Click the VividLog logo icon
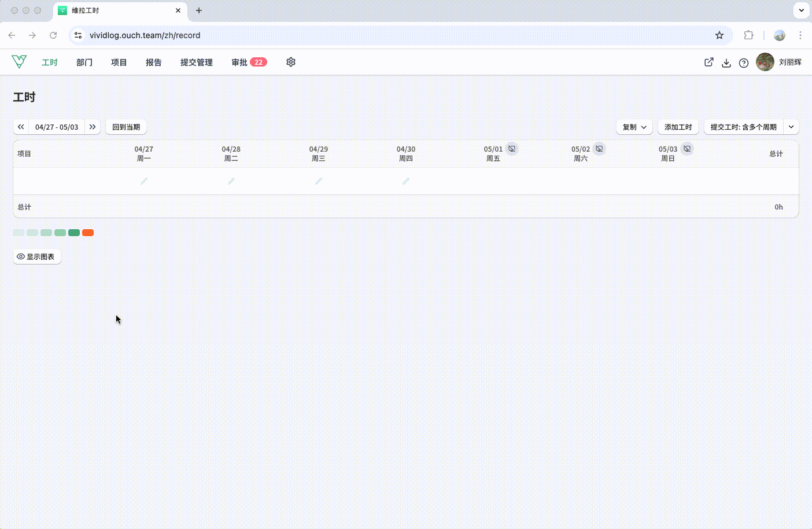The height and width of the screenshot is (529, 812). pyautogui.click(x=19, y=62)
